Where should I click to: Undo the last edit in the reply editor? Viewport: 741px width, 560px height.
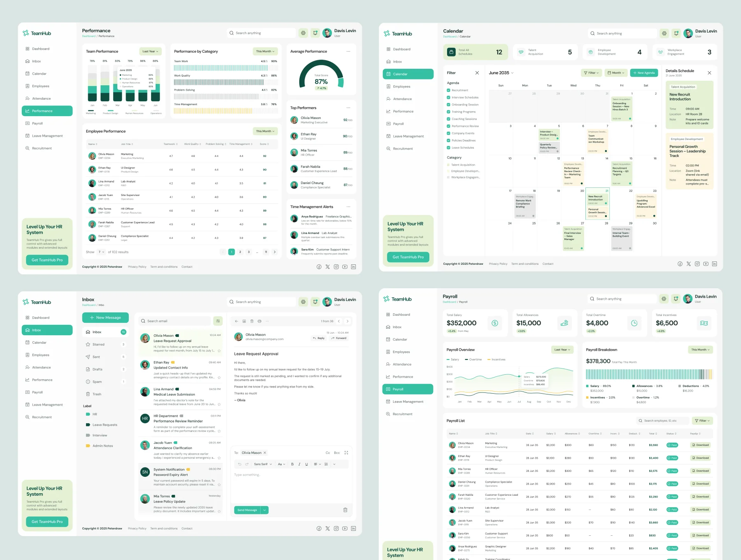(x=240, y=464)
